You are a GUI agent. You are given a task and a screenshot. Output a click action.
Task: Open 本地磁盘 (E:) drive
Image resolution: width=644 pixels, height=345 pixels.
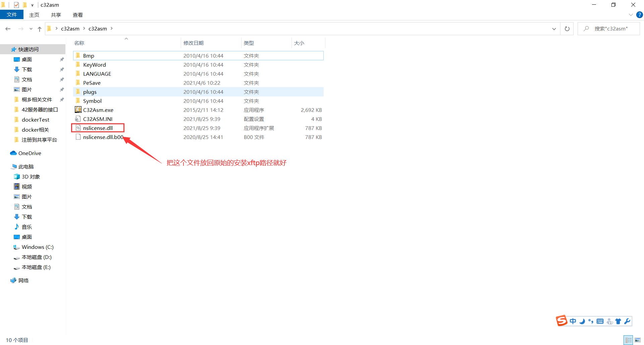(36, 267)
